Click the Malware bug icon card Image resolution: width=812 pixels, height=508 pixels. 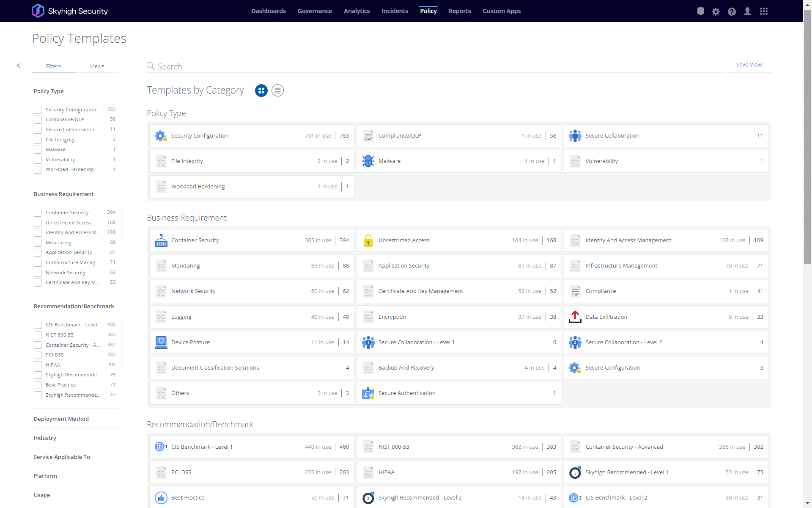click(368, 161)
